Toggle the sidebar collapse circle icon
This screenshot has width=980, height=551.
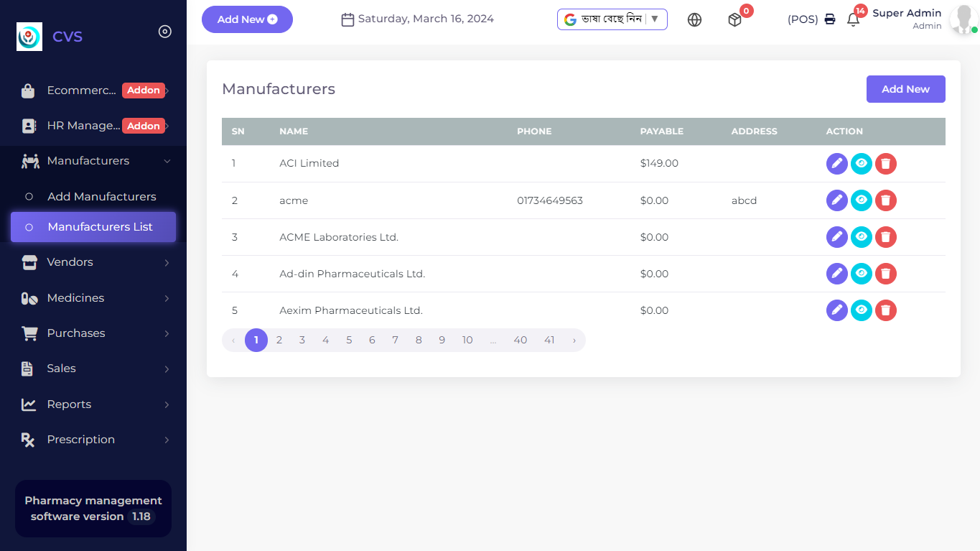coord(165,32)
